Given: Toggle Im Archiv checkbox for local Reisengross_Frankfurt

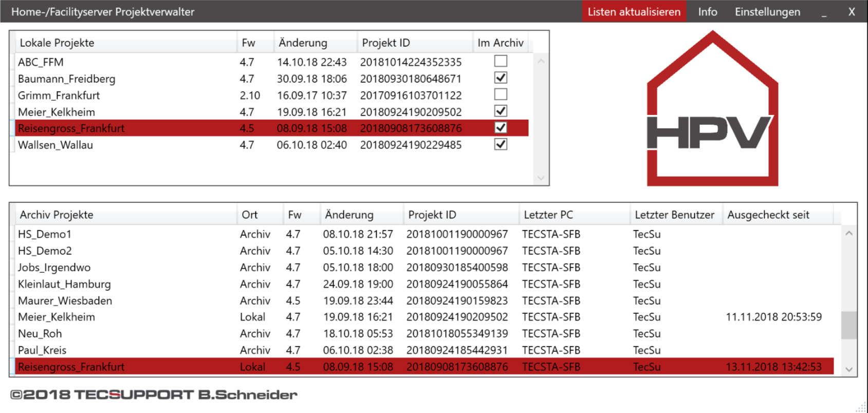Looking at the screenshot, I should 501,127.
